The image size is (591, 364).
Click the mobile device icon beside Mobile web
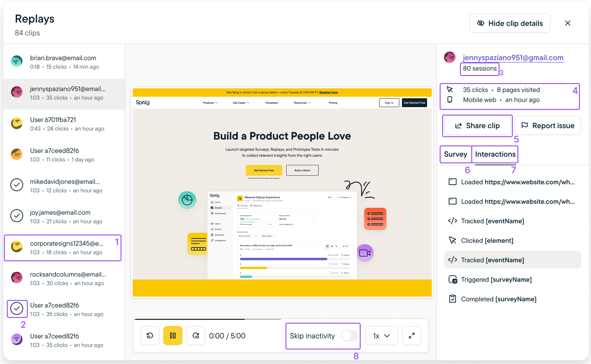click(x=450, y=99)
